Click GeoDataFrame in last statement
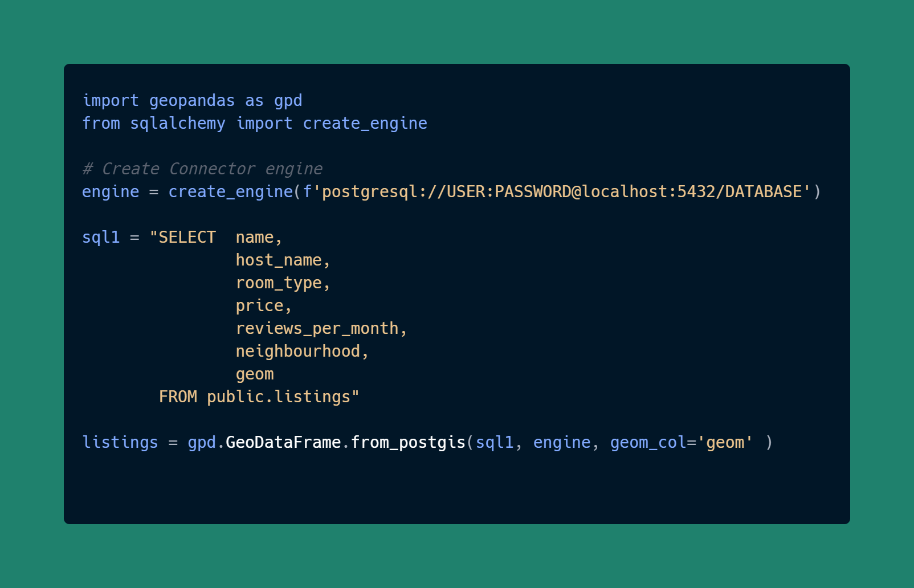Viewport: 914px width, 588px height. click(x=284, y=443)
